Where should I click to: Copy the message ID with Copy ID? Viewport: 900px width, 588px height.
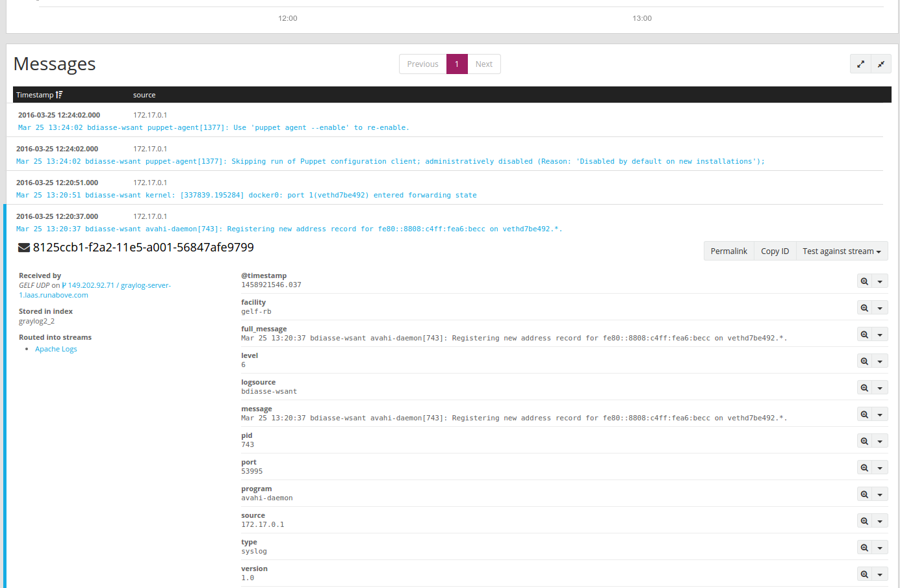pyautogui.click(x=775, y=251)
